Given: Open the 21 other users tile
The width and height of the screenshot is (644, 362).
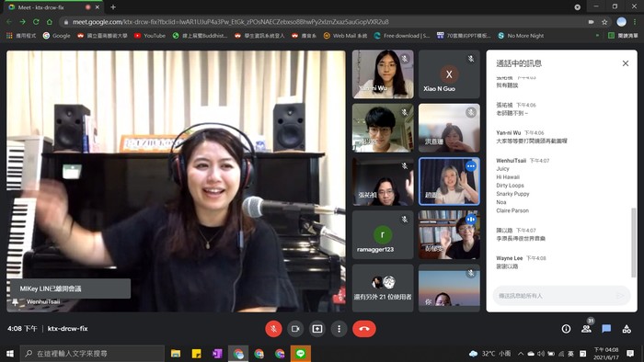Looking at the screenshot, I should [x=383, y=288].
